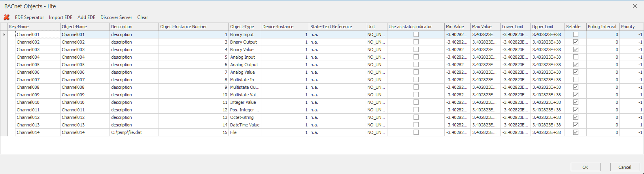The image size is (644, 174).
Task: Click the Priority column header
Action: tap(632, 27)
